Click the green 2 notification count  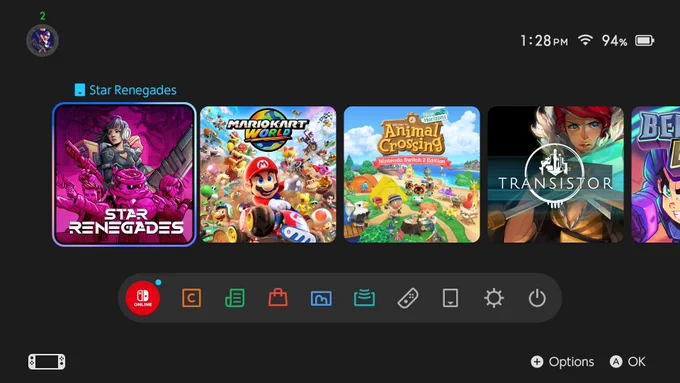point(42,16)
